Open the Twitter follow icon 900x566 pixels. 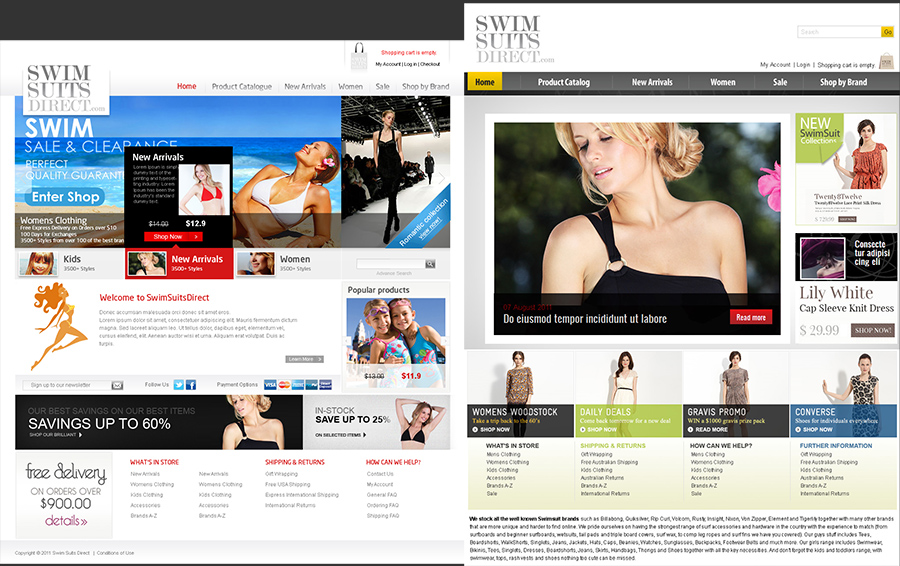coord(179,385)
